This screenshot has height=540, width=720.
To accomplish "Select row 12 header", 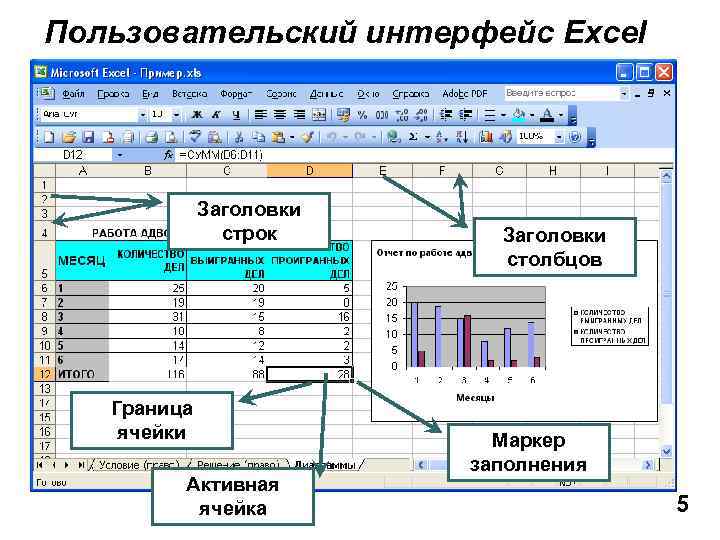I will tap(45, 374).
